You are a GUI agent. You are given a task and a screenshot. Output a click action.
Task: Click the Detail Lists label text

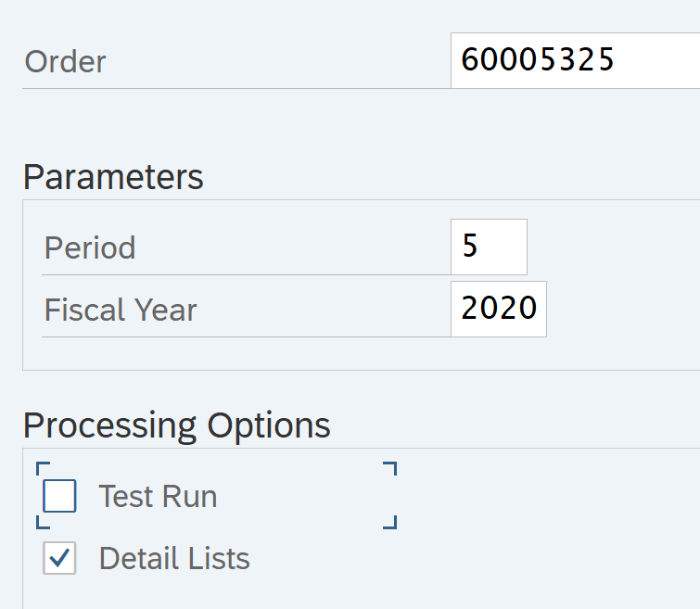coord(174,559)
